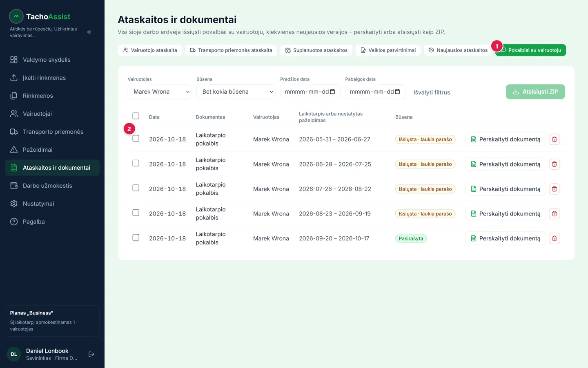Go to Įkelti rinkmenas page
The width and height of the screenshot is (588, 368).
click(52, 78)
